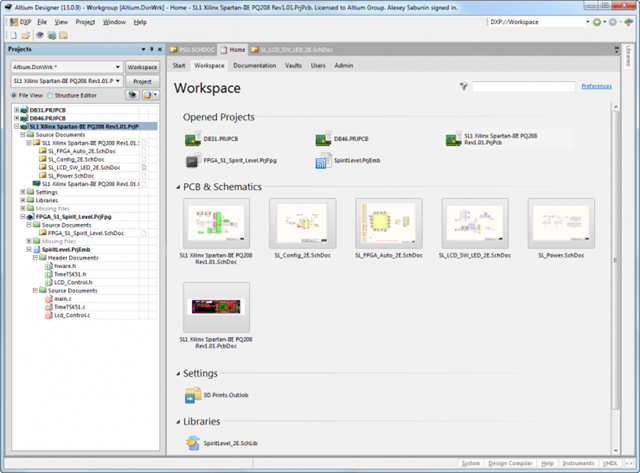This screenshot has height=473, width=640.
Task: Click the third toolbar icon (device view)
Action: tap(40, 36)
